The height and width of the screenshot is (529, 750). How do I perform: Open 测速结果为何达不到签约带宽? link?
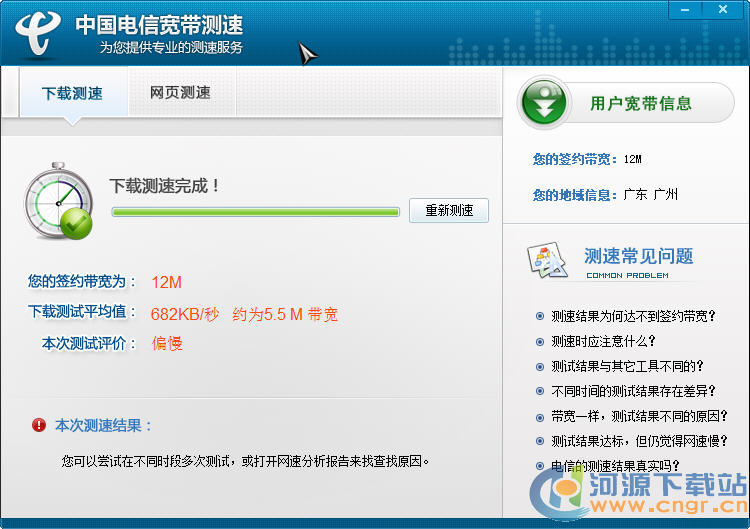pyautogui.click(x=633, y=316)
